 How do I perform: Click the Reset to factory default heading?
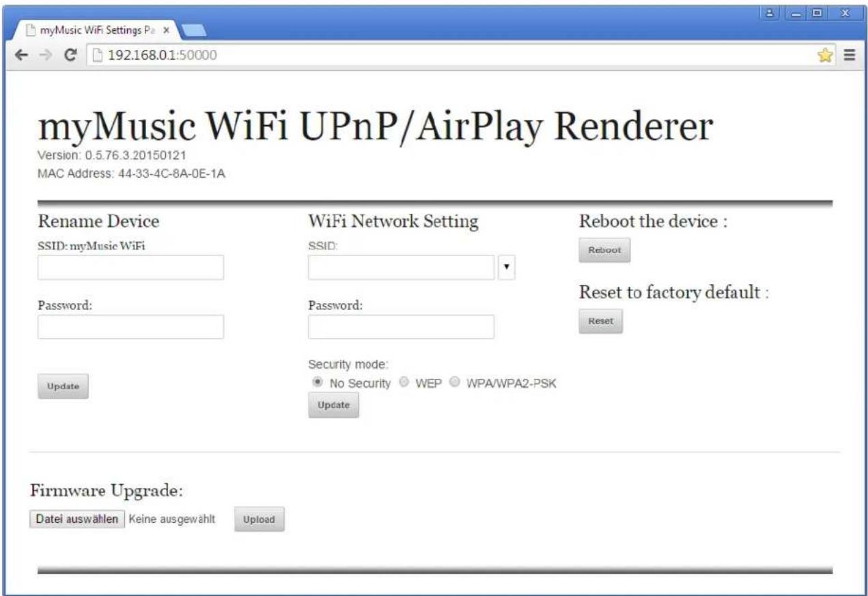pyautogui.click(x=675, y=293)
